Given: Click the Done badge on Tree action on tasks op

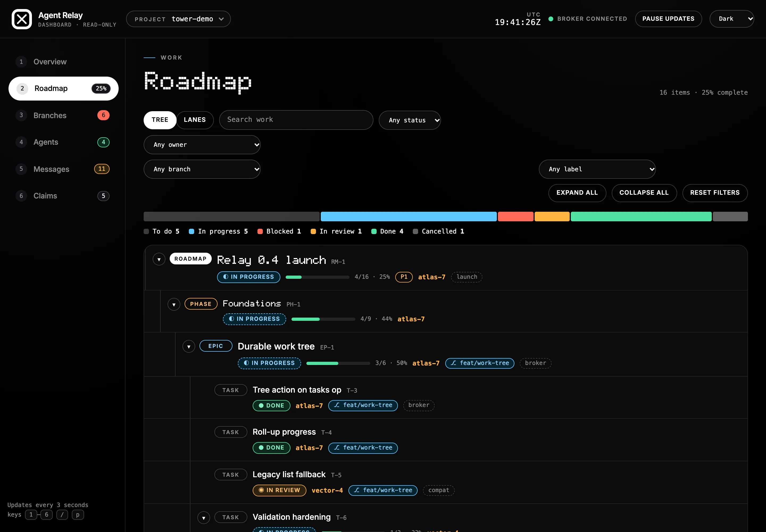Looking at the screenshot, I should [271, 406].
